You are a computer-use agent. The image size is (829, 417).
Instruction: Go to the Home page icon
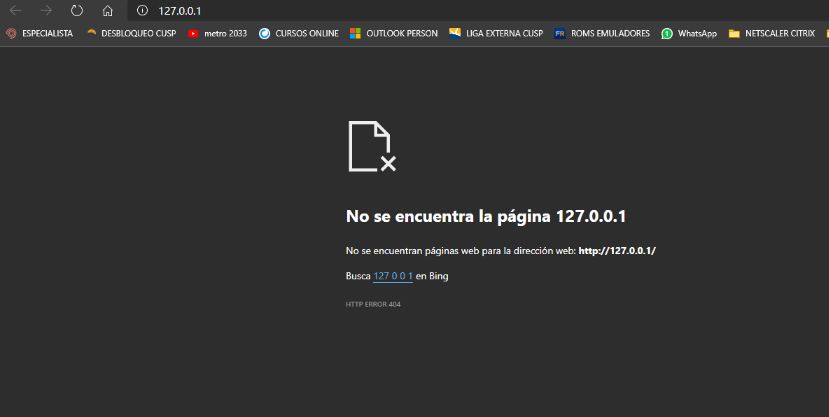point(107,10)
